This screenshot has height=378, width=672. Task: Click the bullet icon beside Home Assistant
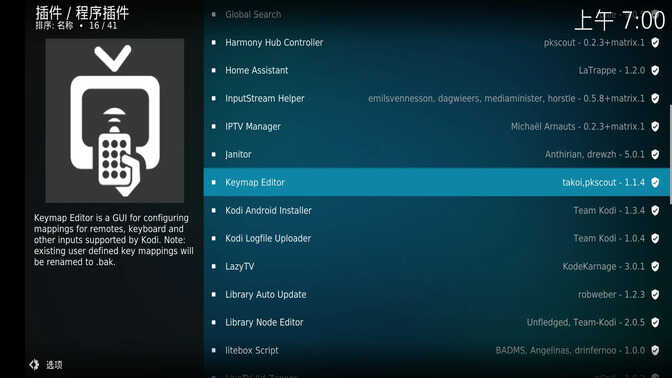point(213,70)
